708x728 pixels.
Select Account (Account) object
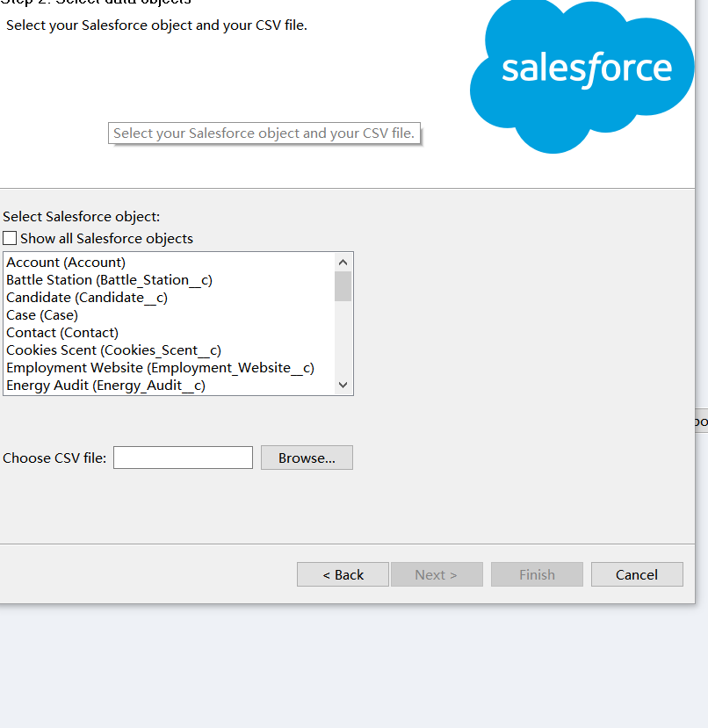click(170, 263)
